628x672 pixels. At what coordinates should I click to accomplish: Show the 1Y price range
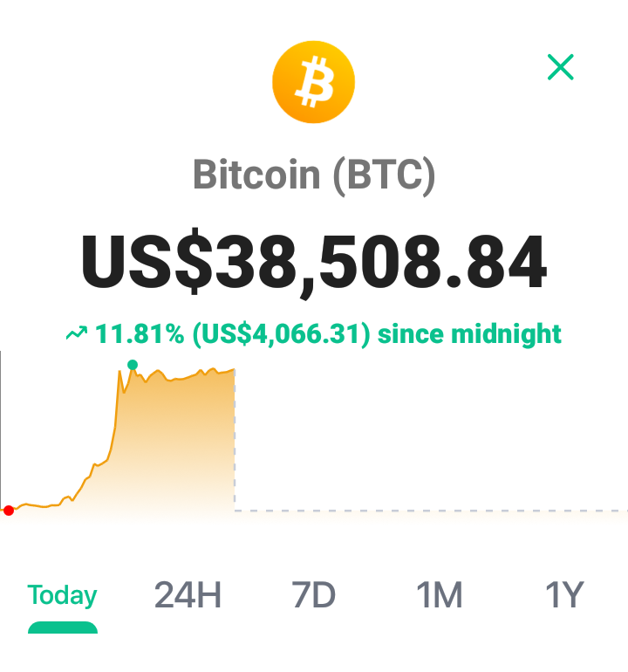[564, 595]
